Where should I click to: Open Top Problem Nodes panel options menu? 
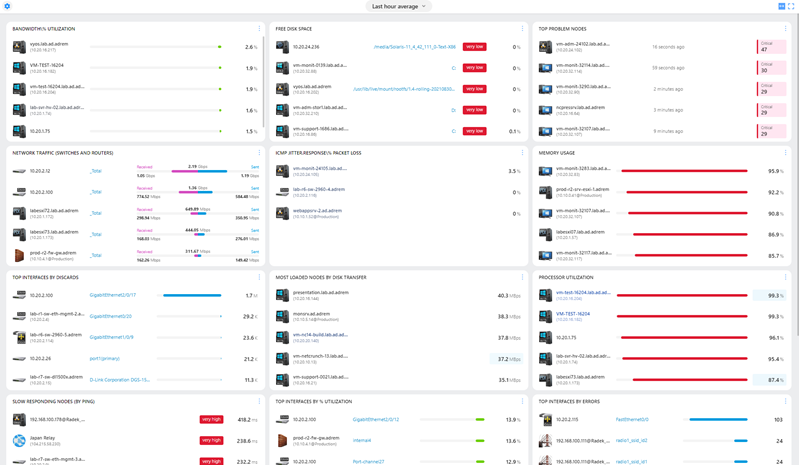[785, 29]
